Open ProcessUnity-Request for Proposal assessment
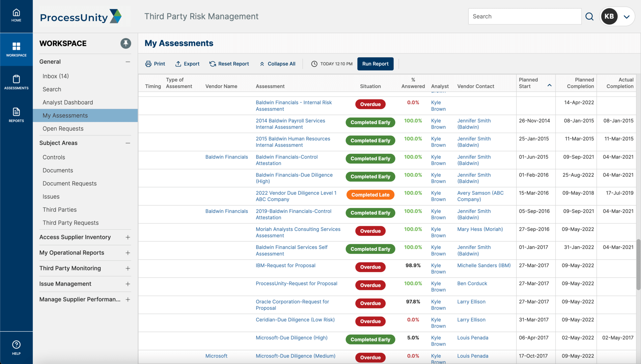Screen dimensions: 641x364 pos(296,283)
